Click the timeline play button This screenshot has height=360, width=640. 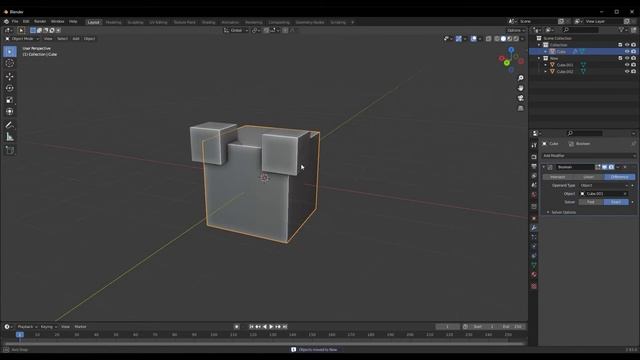(271, 327)
